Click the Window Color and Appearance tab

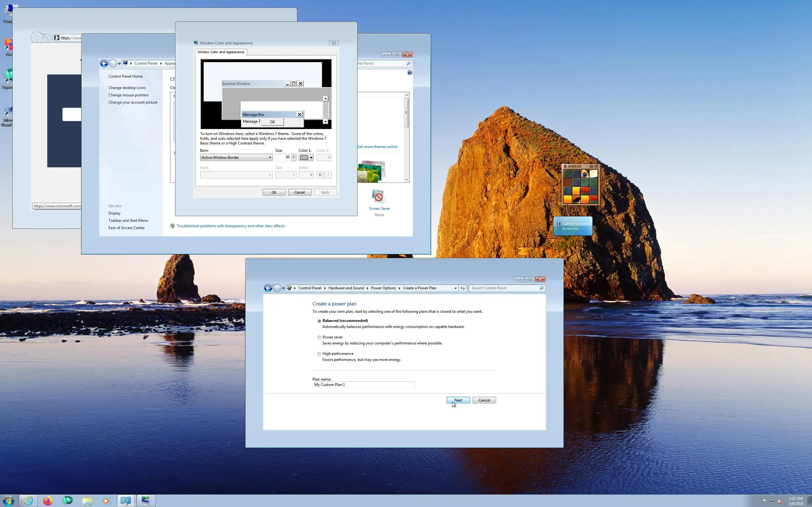tap(221, 52)
